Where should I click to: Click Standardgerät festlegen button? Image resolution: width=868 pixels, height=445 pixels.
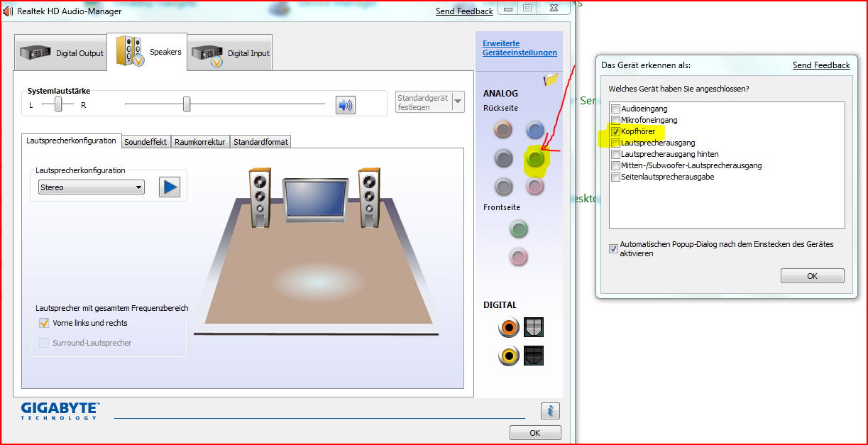tap(423, 102)
